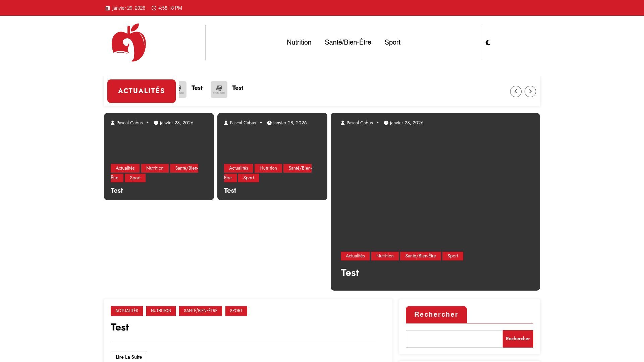
Task: Select Actualités tag on second card
Action: click(238, 168)
